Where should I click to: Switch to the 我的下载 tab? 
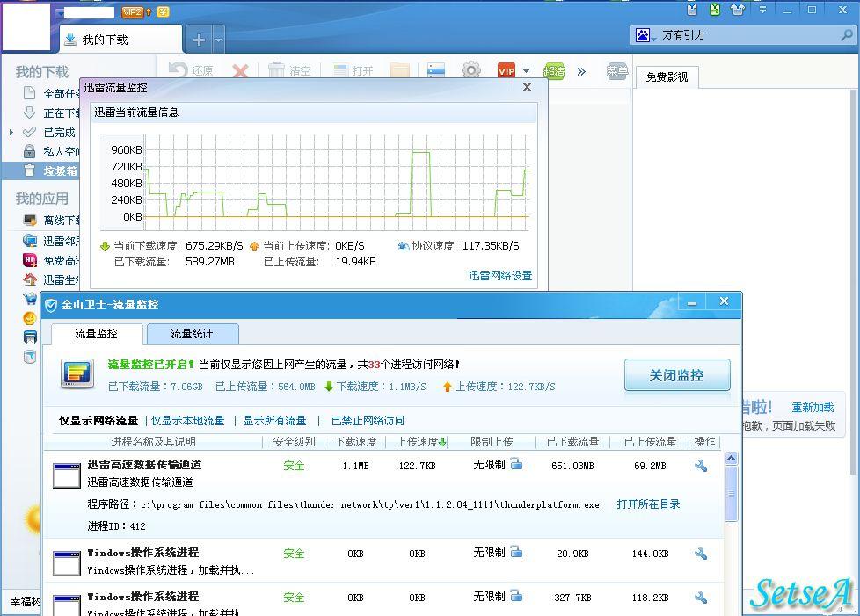point(120,40)
